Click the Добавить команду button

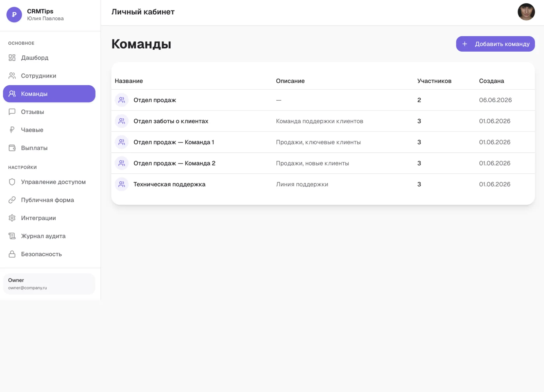(495, 44)
